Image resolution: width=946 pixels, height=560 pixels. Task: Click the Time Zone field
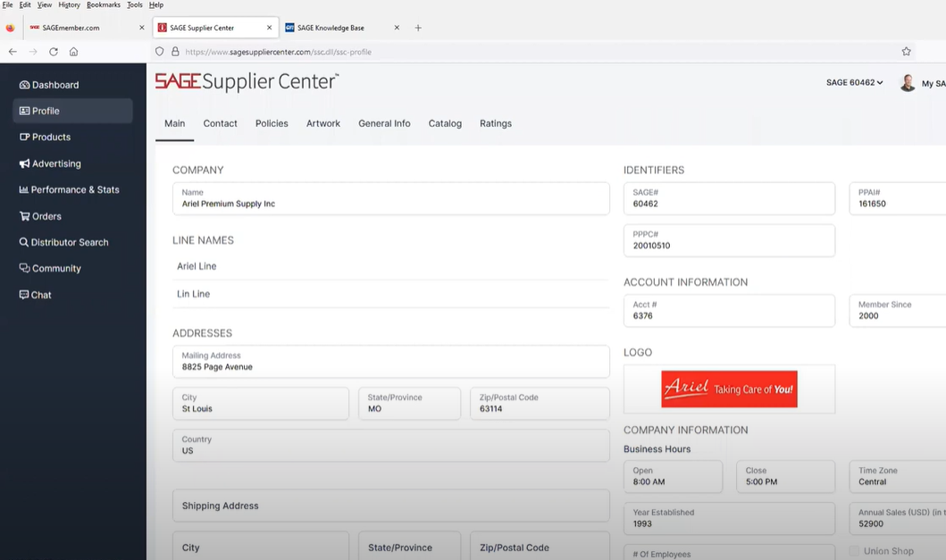click(x=898, y=477)
